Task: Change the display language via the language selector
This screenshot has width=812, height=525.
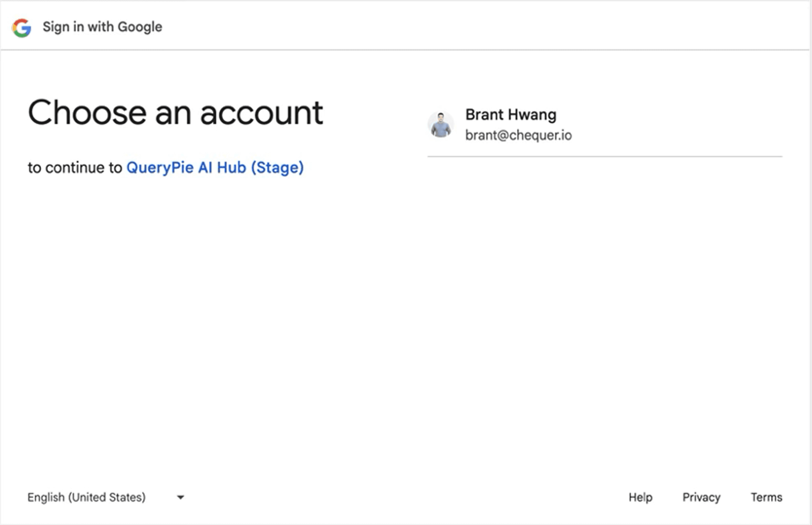Action: coord(102,497)
